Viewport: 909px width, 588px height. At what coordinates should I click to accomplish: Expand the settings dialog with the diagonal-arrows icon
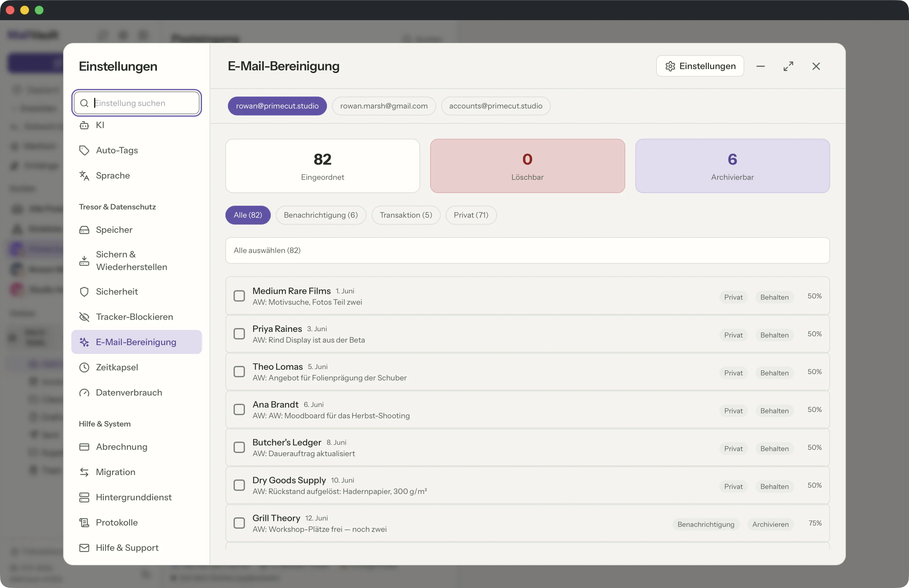pyautogui.click(x=788, y=66)
